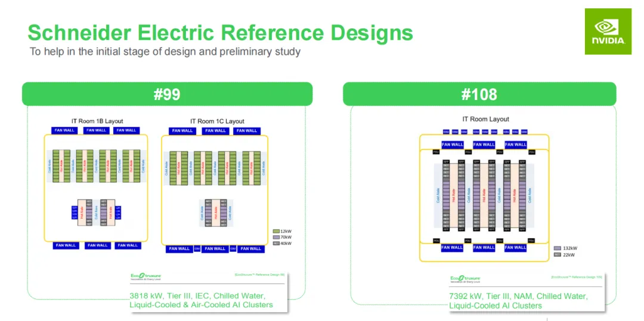
Task: Click the EcoStruxure logo in the #108 card
Action: click(466, 279)
